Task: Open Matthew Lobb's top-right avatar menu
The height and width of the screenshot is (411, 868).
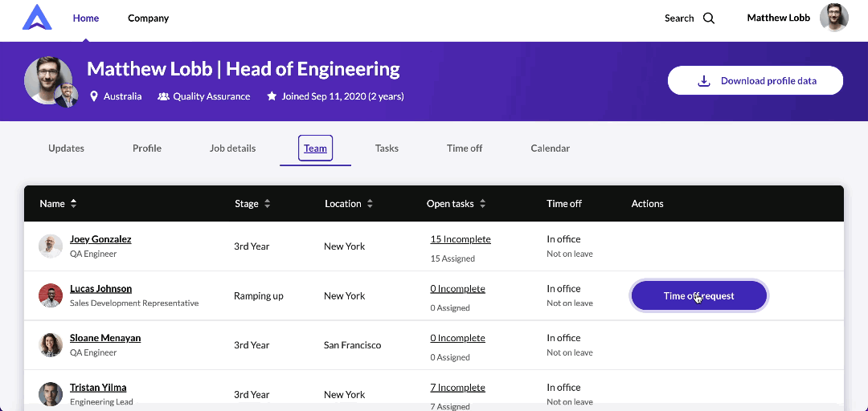Action: point(833,18)
